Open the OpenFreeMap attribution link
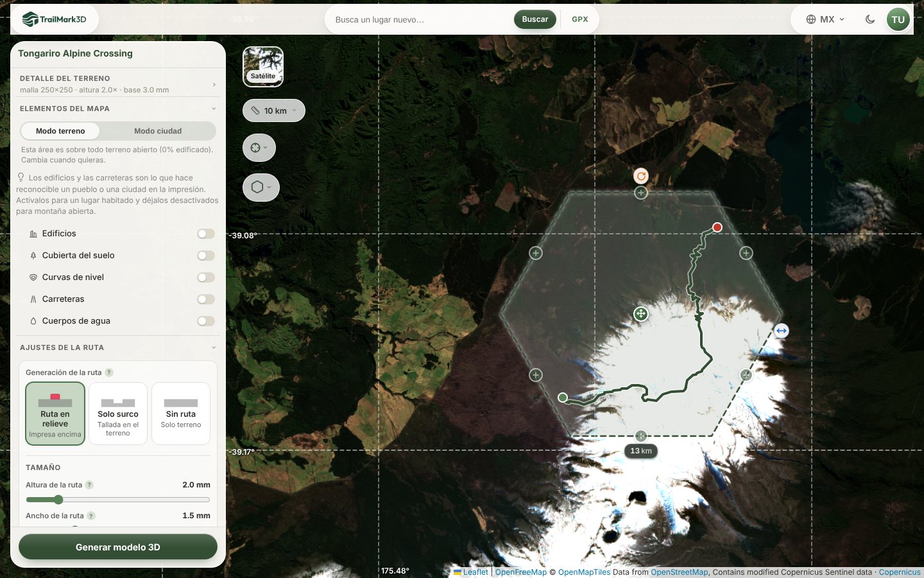924x578 pixels. [521, 572]
